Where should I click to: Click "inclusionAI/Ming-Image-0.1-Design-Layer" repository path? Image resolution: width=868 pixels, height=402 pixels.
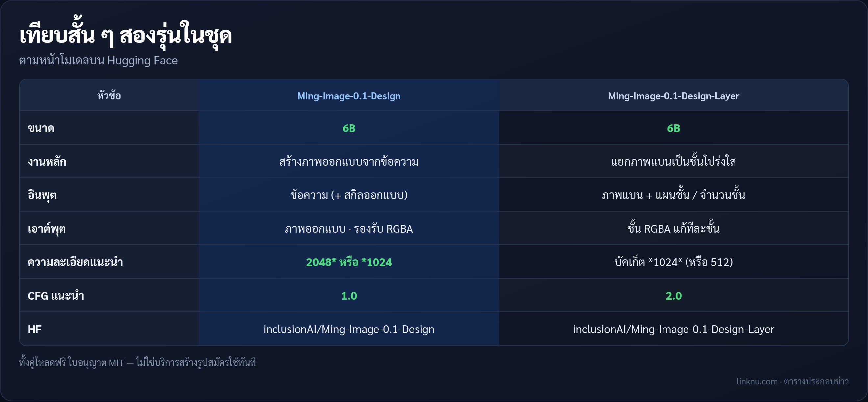[x=674, y=329]
